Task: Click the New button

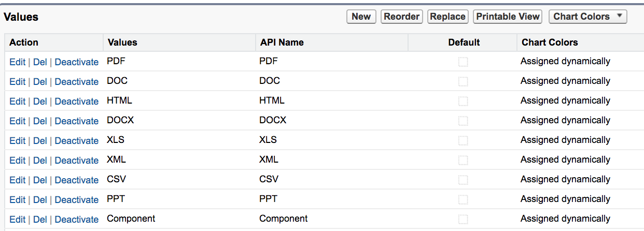Action: coord(361,17)
